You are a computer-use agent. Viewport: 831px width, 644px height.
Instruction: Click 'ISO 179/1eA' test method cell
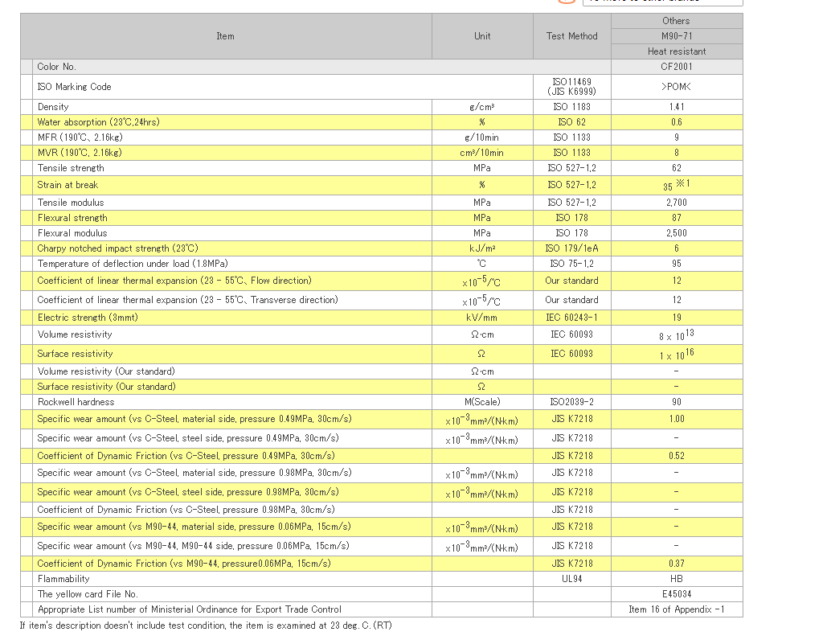572,248
